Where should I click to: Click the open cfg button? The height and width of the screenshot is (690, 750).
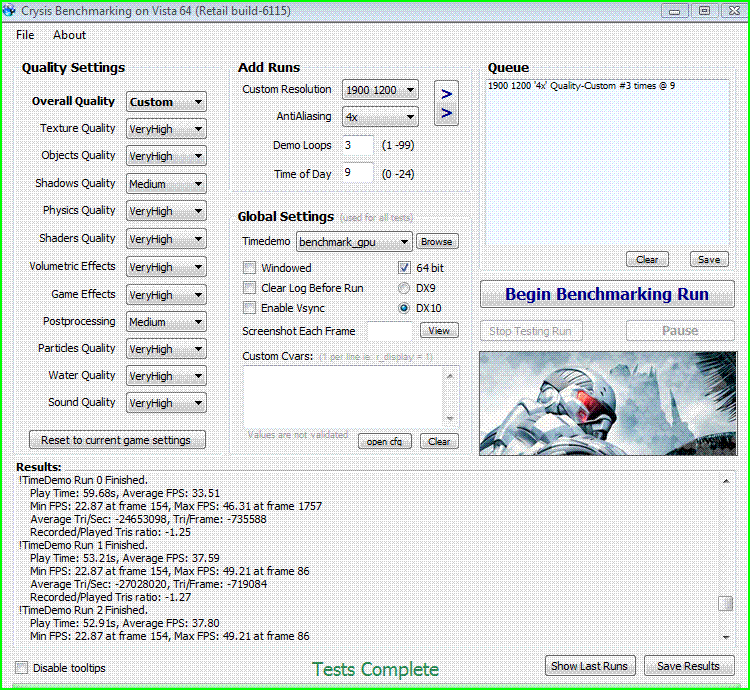[385, 441]
